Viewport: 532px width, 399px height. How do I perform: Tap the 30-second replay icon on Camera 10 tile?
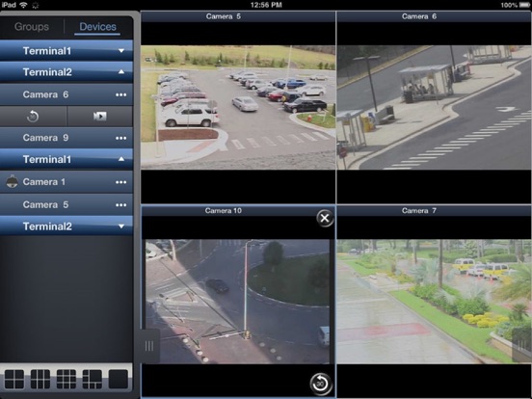pos(321,385)
